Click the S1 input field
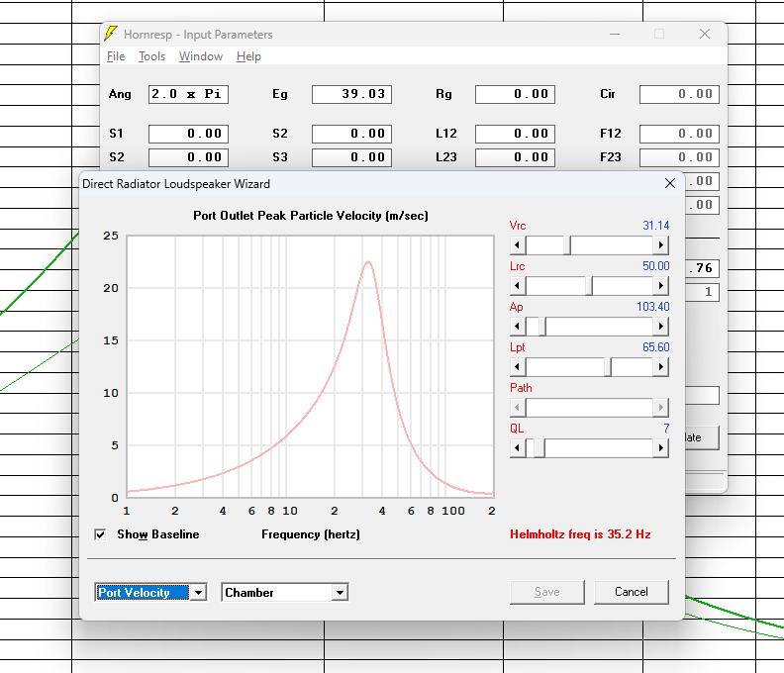This screenshot has width=784, height=673. (x=188, y=134)
